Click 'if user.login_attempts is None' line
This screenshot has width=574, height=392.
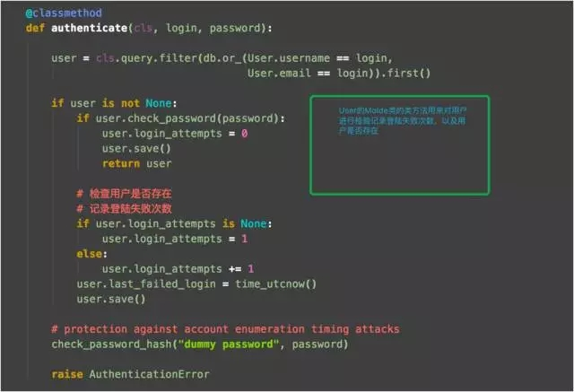click(174, 223)
